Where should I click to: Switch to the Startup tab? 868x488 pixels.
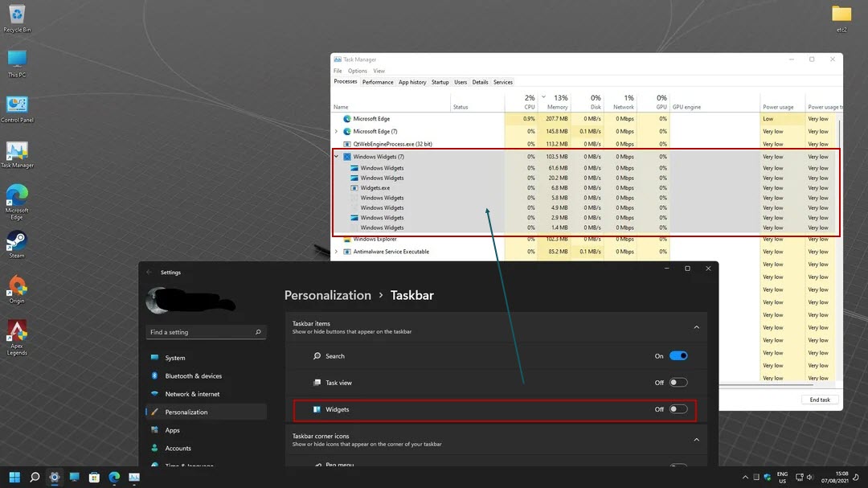click(440, 82)
